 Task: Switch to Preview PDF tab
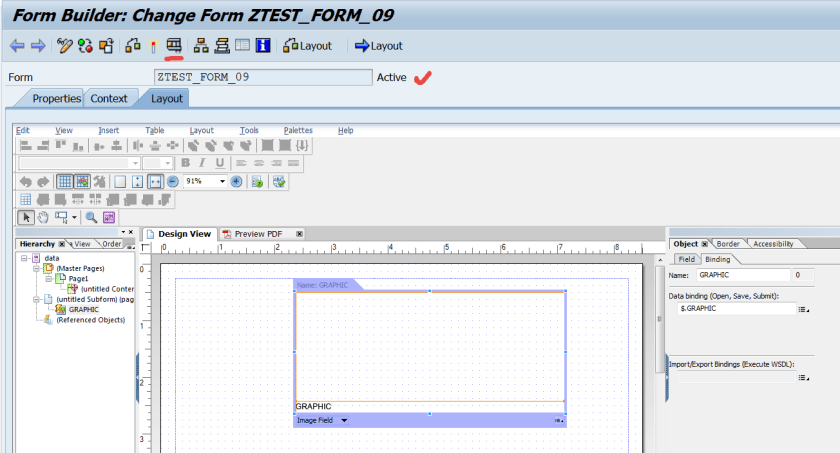(257, 234)
